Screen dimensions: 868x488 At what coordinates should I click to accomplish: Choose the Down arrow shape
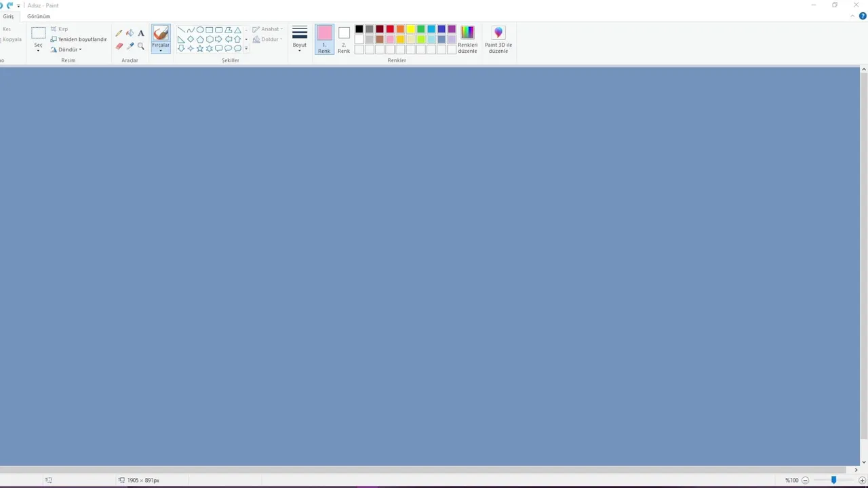[x=181, y=48]
